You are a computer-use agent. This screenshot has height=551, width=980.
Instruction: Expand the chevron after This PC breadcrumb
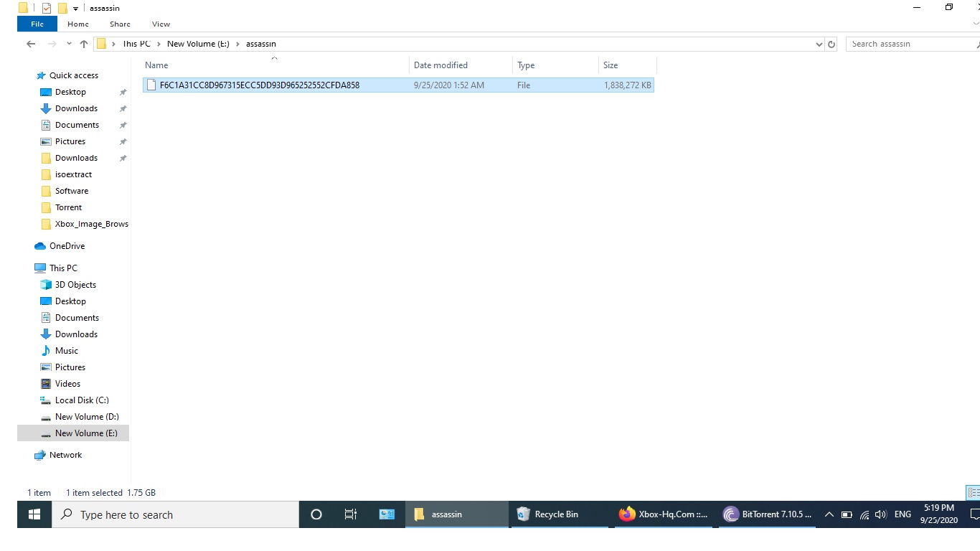[x=159, y=44]
